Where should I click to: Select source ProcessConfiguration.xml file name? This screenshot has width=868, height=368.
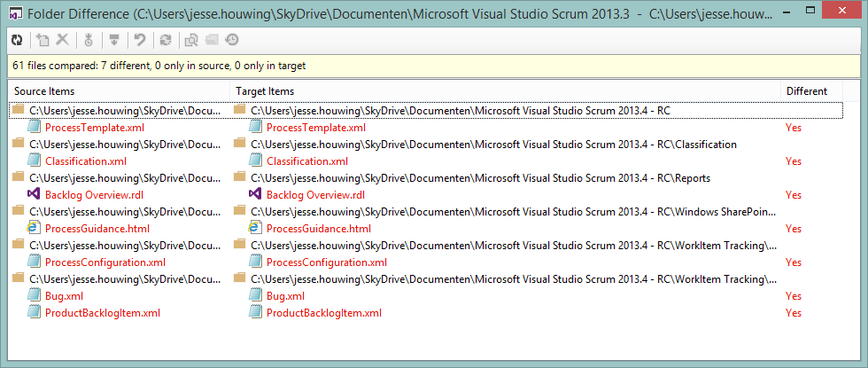[105, 262]
